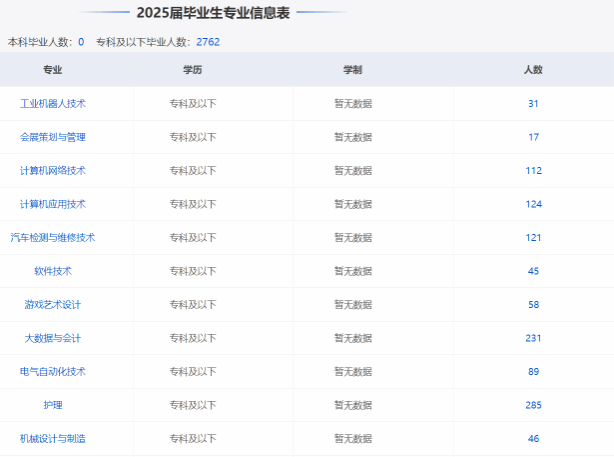This screenshot has width=614, height=457.
Task: Click the 人数 column header
Action: tap(533, 70)
